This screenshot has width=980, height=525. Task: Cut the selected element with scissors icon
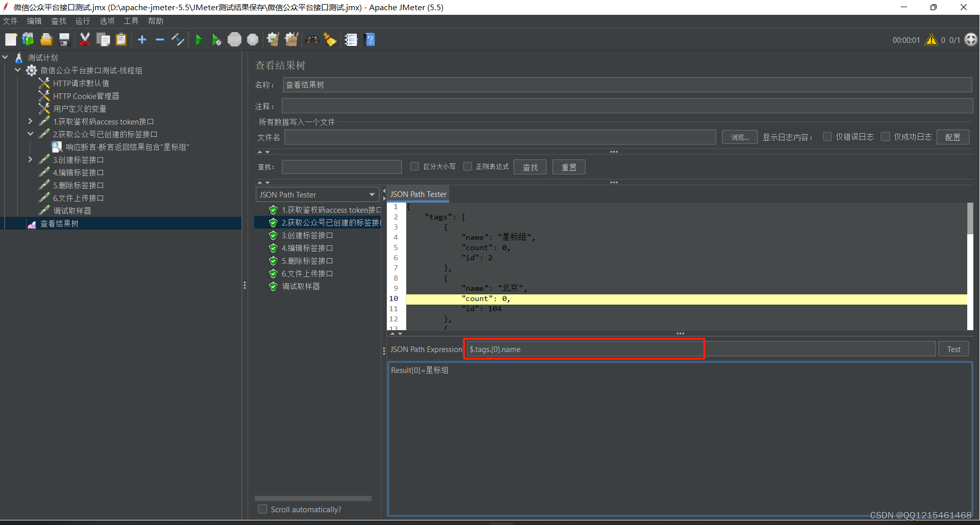85,40
